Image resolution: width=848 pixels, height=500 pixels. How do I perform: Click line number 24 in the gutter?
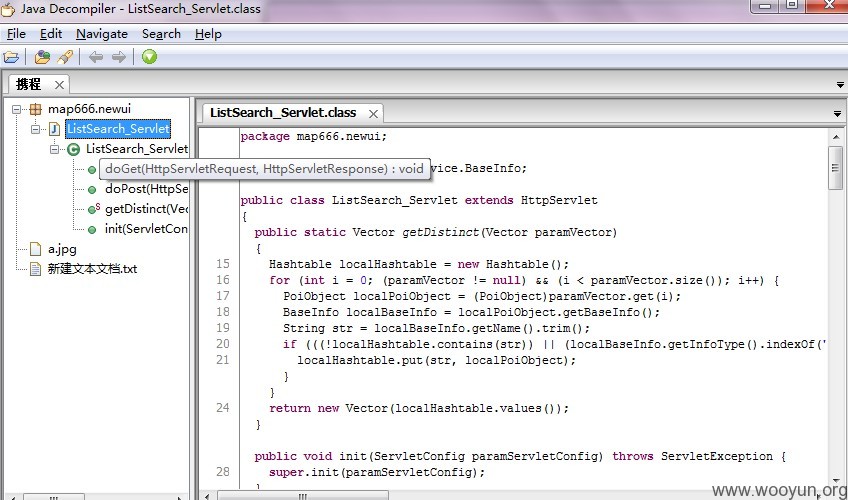[x=223, y=408]
